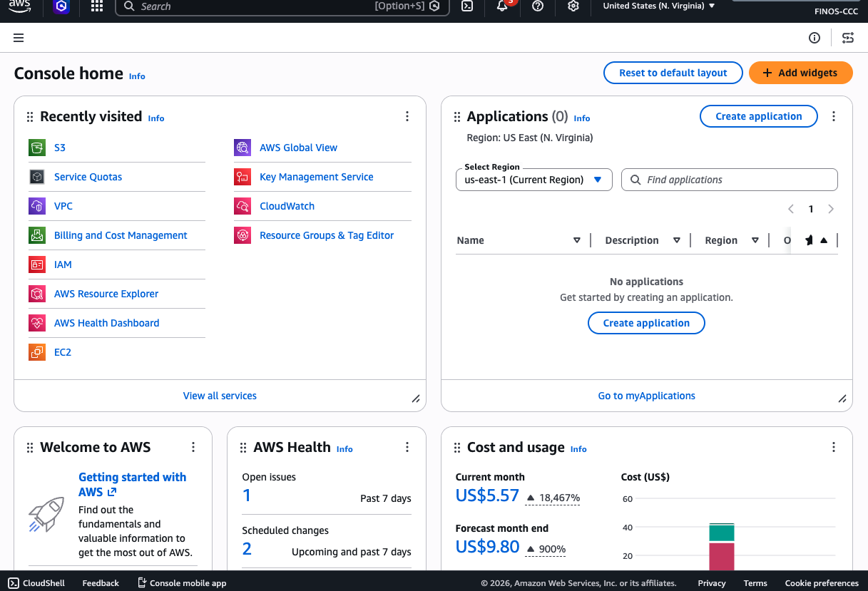Click the S3 service icon
This screenshot has width=868, height=591.
pos(37,148)
